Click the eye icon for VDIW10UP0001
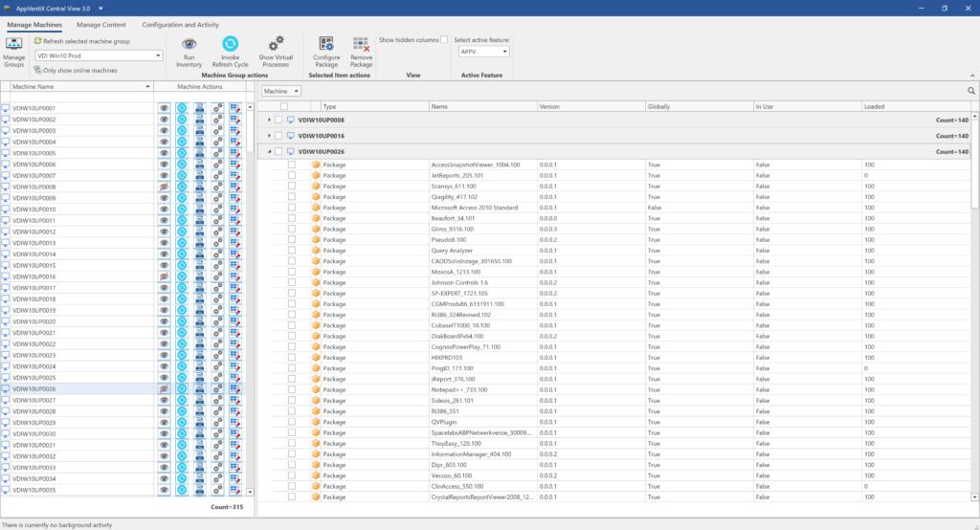 coord(164,108)
